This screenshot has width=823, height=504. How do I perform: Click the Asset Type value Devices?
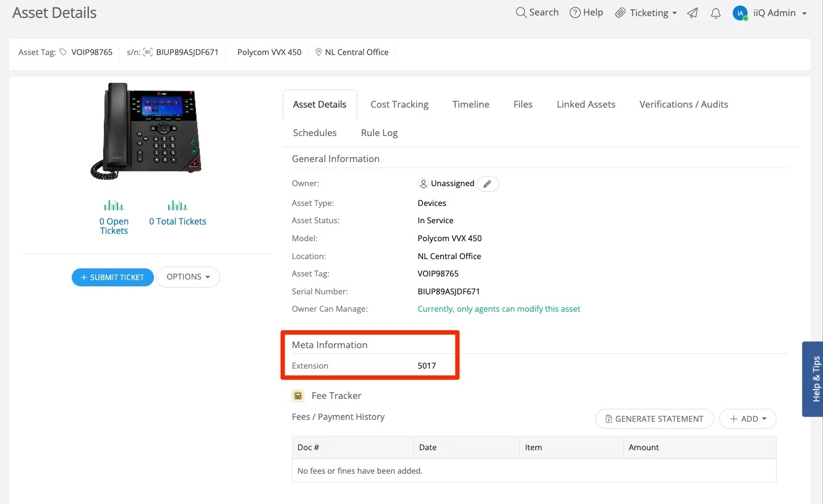coord(432,203)
